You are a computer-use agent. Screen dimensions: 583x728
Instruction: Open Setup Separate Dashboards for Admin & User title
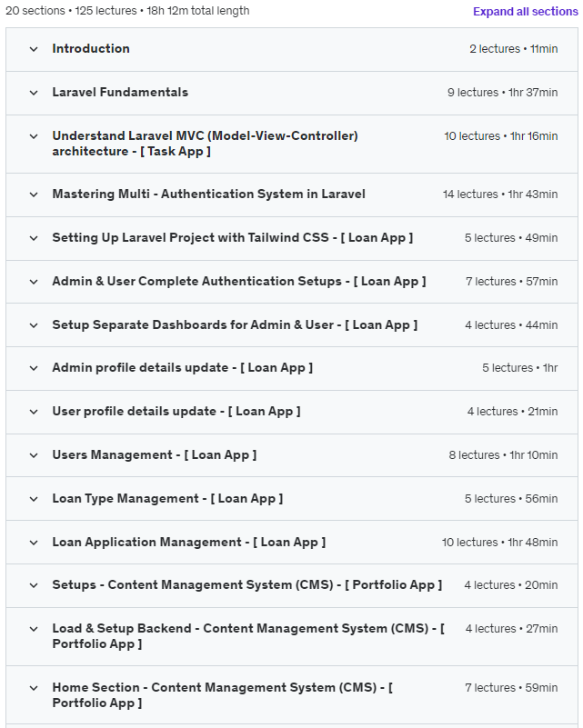pos(235,325)
